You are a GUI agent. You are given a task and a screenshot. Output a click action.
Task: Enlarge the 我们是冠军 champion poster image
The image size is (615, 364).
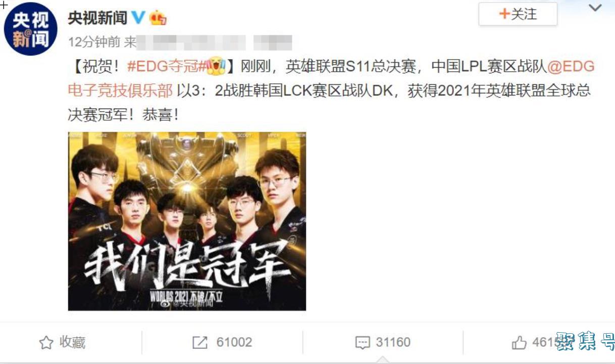(187, 221)
